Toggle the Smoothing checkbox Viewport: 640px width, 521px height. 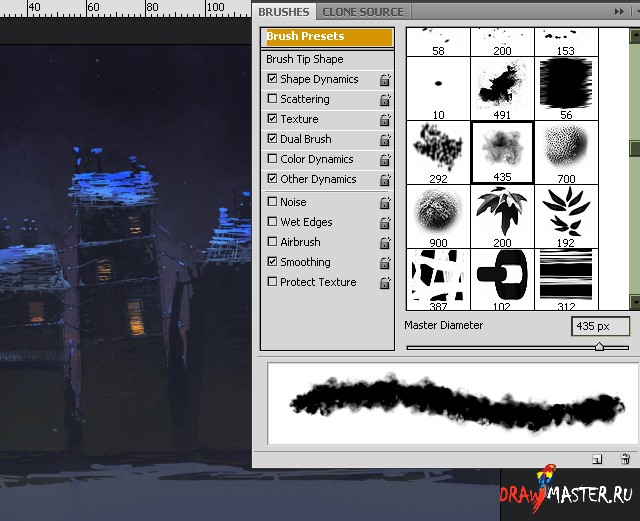272,261
